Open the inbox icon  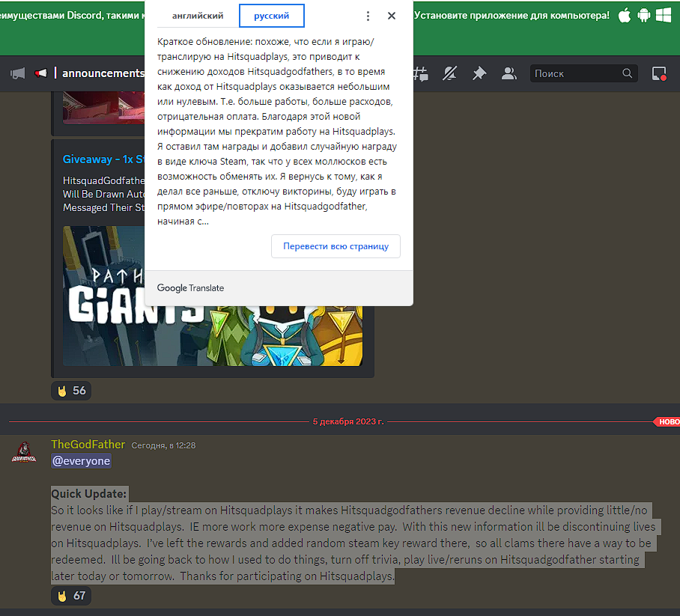[x=659, y=73]
